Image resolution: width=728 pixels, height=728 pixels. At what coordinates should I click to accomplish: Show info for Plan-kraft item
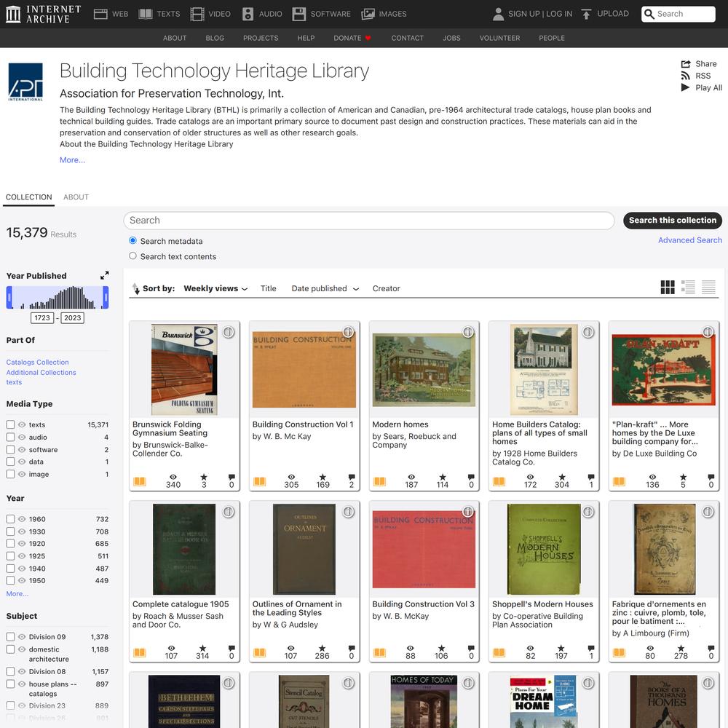[708, 332]
